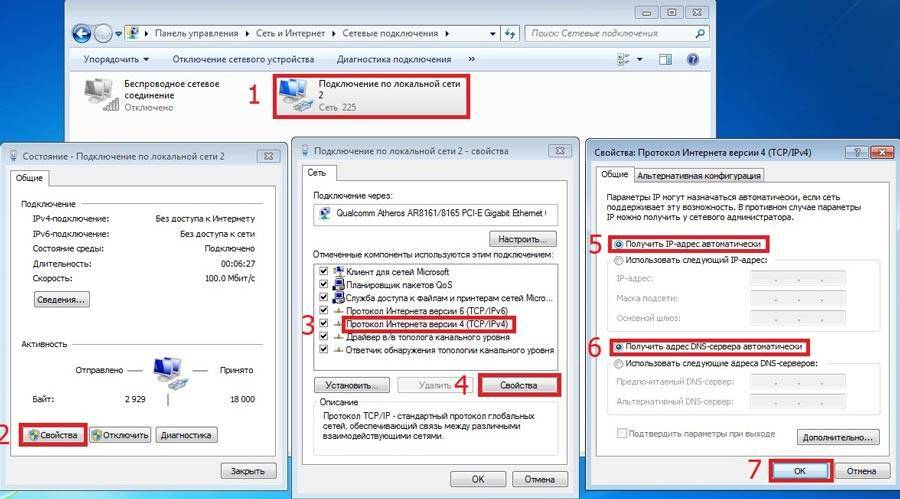This screenshot has width=900, height=499.
Task: Select Использовать следующий IP-адрес radio button
Action: [618, 260]
